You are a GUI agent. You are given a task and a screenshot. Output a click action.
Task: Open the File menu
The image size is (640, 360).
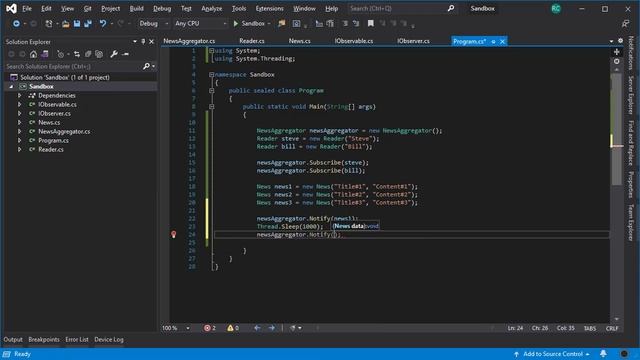click(x=27, y=9)
